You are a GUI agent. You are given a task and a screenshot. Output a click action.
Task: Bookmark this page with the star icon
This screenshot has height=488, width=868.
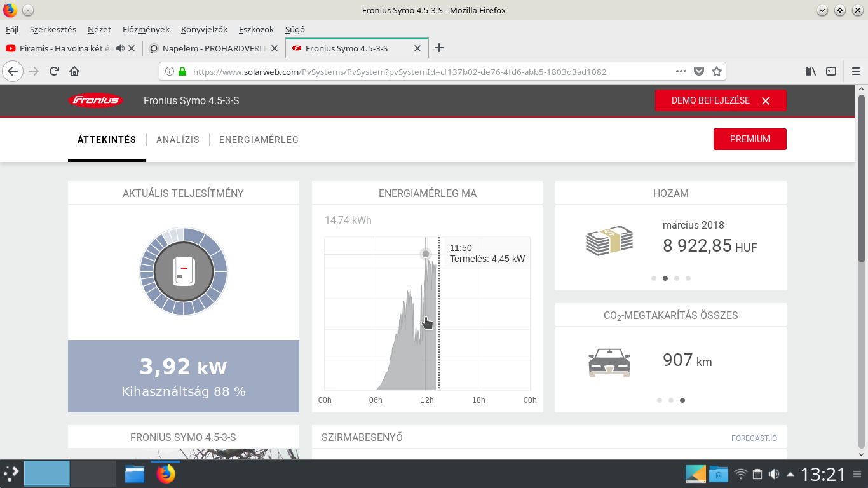[717, 71]
